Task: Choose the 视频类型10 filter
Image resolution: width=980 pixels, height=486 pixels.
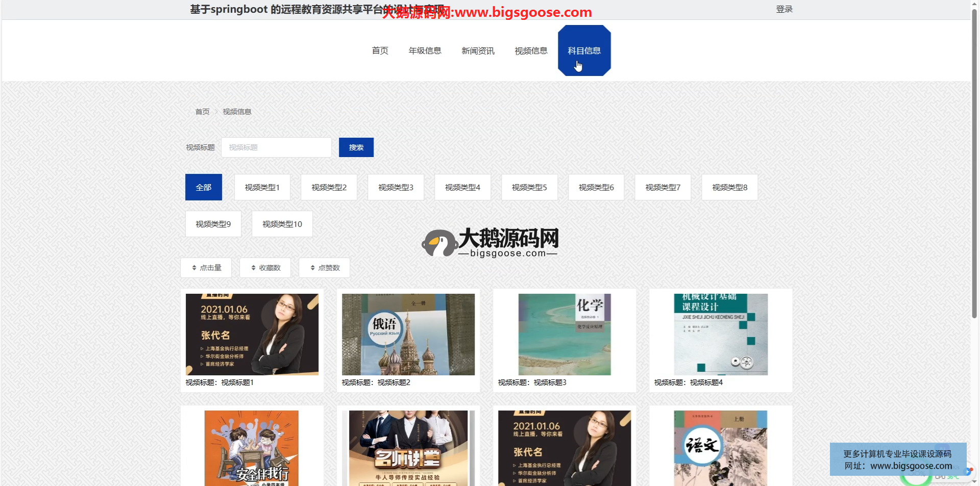Action: click(282, 224)
